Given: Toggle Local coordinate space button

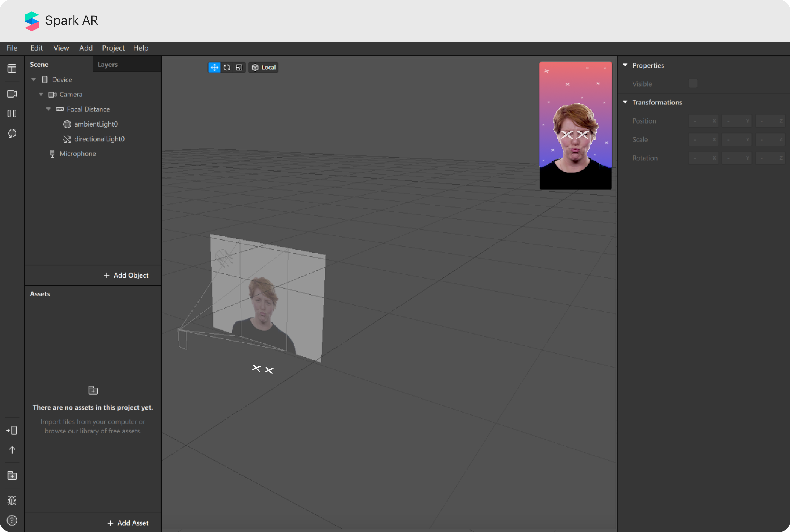Looking at the screenshot, I should 263,68.
